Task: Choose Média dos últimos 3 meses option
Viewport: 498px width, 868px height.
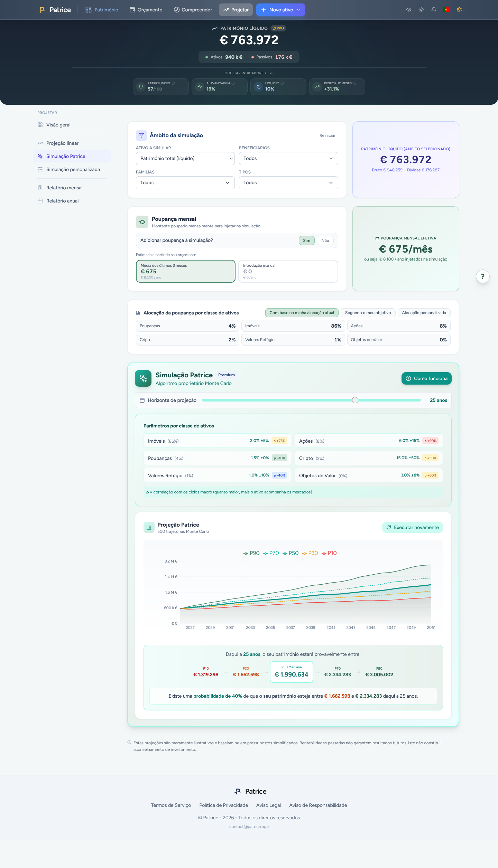Action: coord(186,271)
